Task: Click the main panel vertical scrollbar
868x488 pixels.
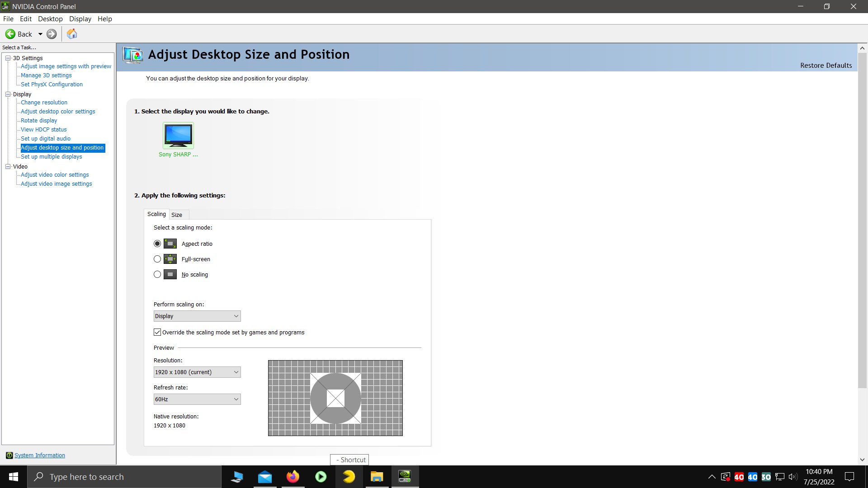Action: point(862,221)
